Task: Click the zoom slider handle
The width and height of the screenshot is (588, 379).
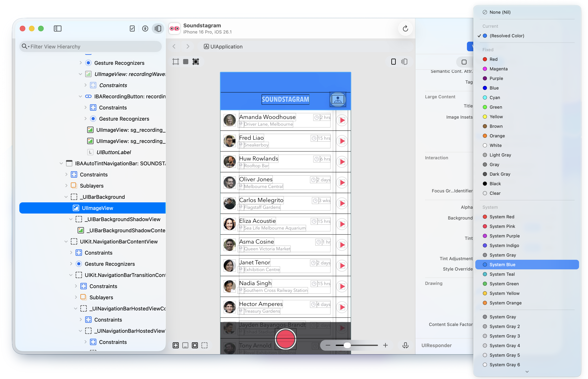Action: click(347, 345)
